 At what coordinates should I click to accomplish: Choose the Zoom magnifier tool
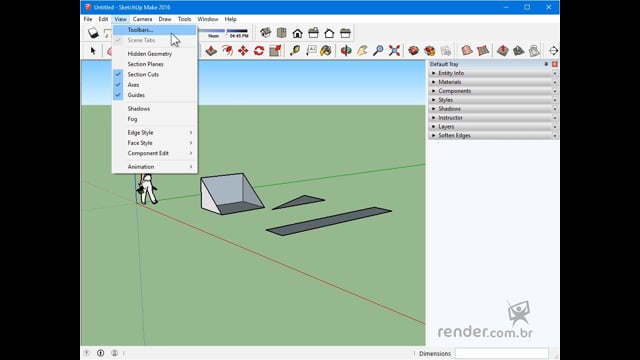click(x=378, y=51)
